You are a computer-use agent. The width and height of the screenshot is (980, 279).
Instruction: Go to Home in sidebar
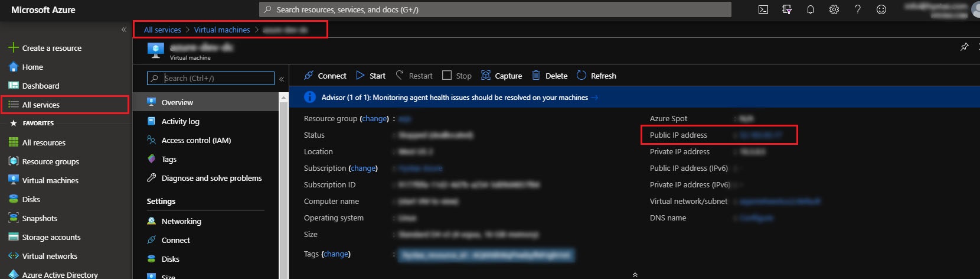click(x=26, y=67)
